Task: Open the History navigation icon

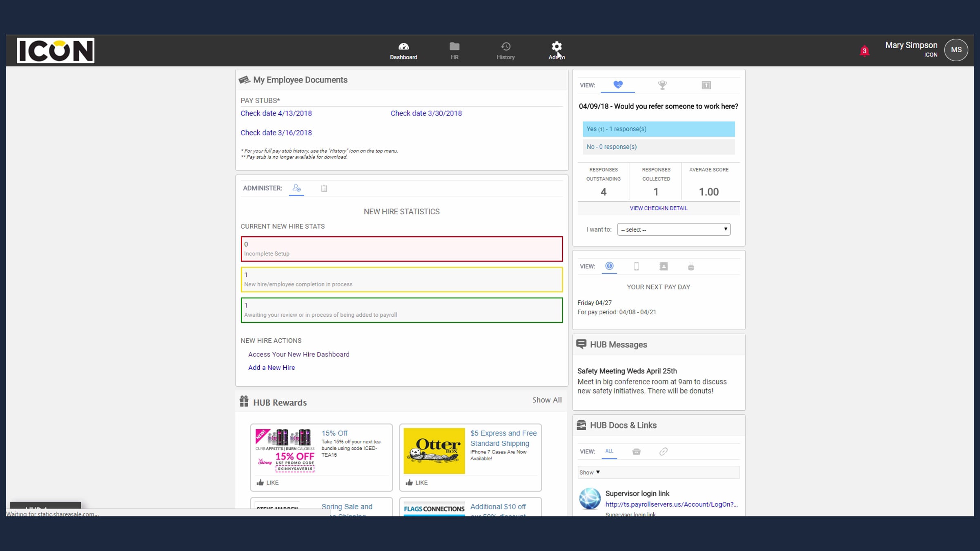Action: click(506, 51)
